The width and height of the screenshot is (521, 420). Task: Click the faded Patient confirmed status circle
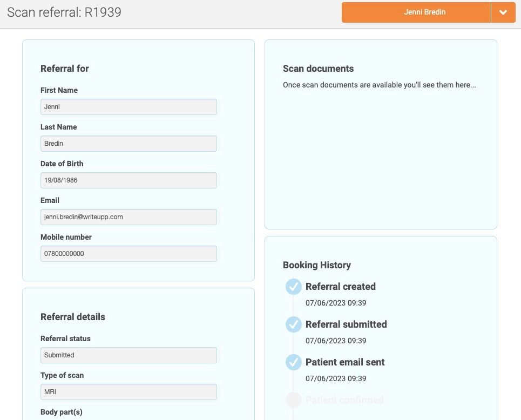pyautogui.click(x=293, y=399)
